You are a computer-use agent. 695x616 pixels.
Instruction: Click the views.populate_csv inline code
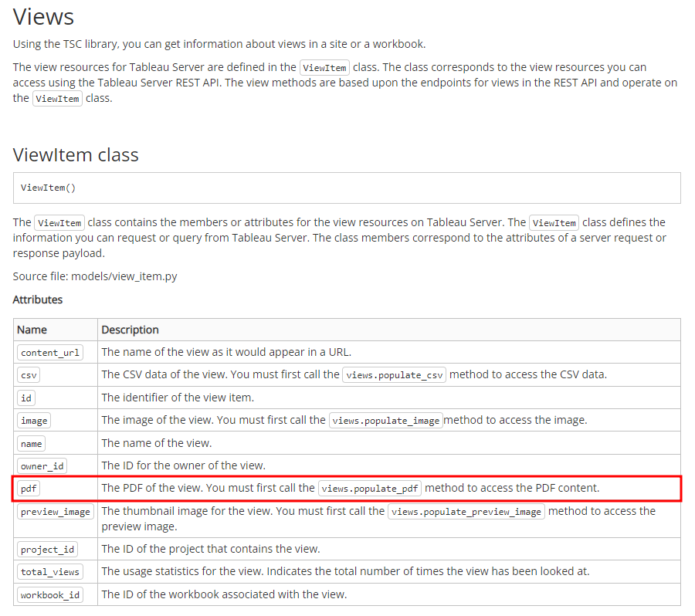[394, 375]
